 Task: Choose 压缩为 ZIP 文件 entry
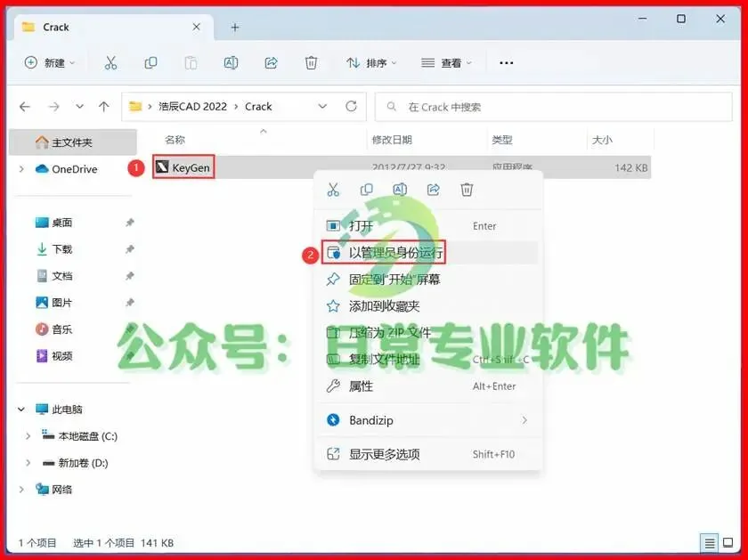[x=428, y=332]
